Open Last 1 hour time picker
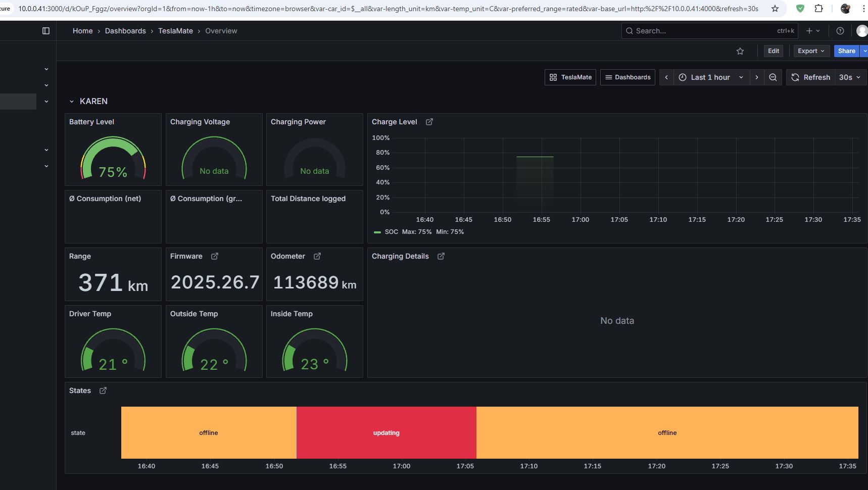Viewport: 868px width, 490px height. (x=711, y=77)
